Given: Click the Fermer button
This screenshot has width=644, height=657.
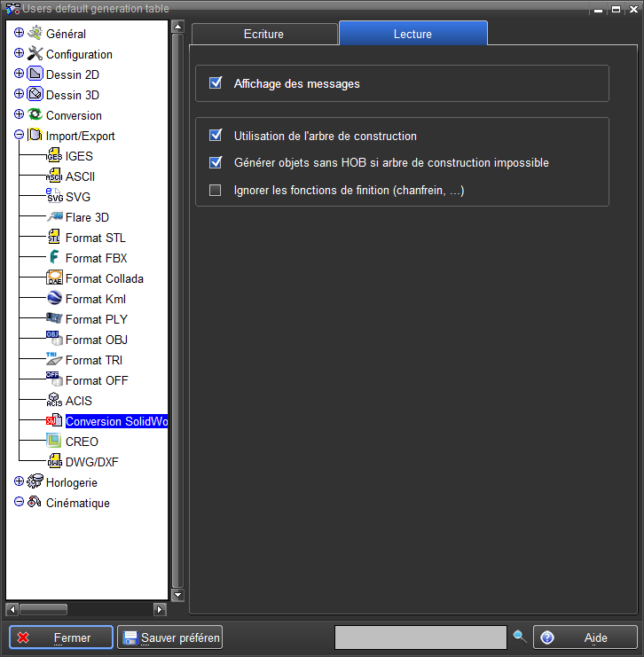Looking at the screenshot, I should pos(61,637).
